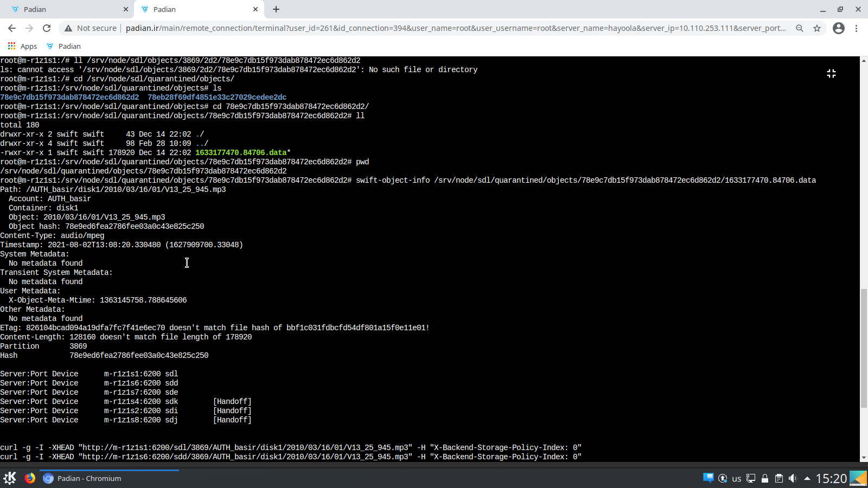The width and height of the screenshot is (868, 488).
Task: Open the clipboard manager tray icon
Action: [779, 478]
